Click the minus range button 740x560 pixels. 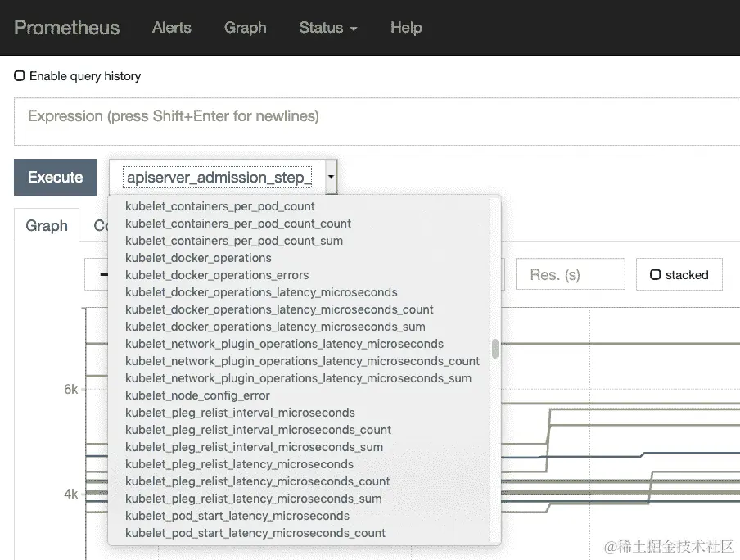pyautogui.click(x=97, y=274)
